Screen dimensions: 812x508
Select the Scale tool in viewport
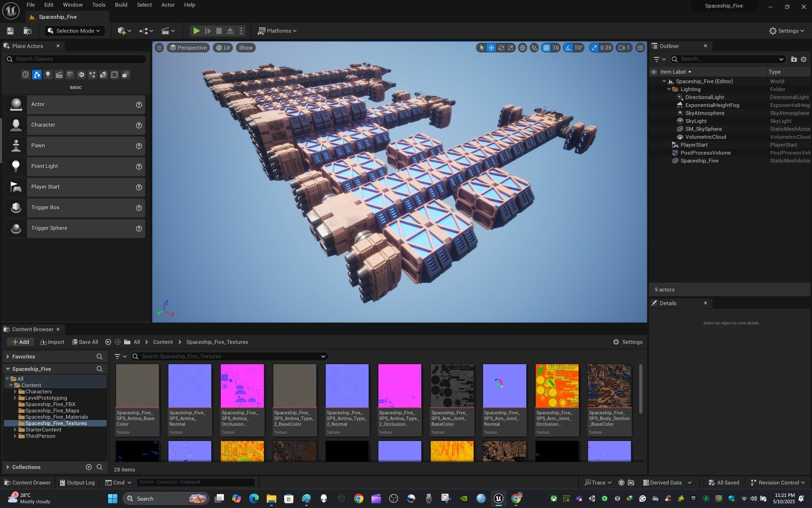point(510,48)
